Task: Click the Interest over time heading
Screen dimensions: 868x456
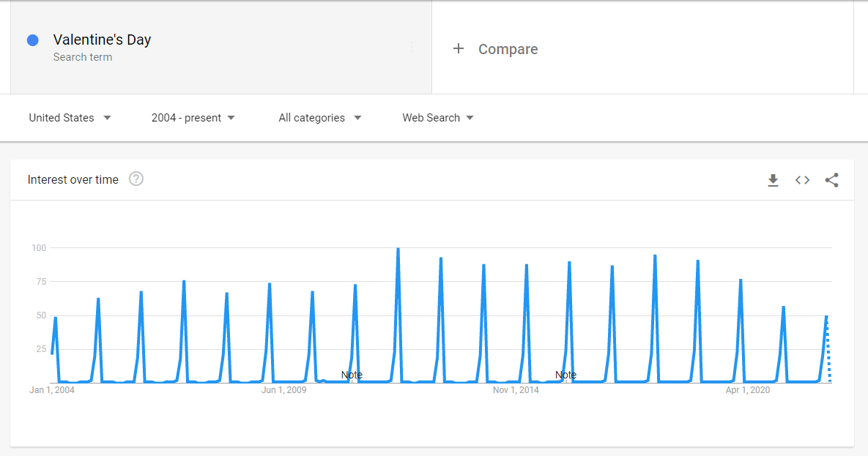Action: click(x=73, y=179)
